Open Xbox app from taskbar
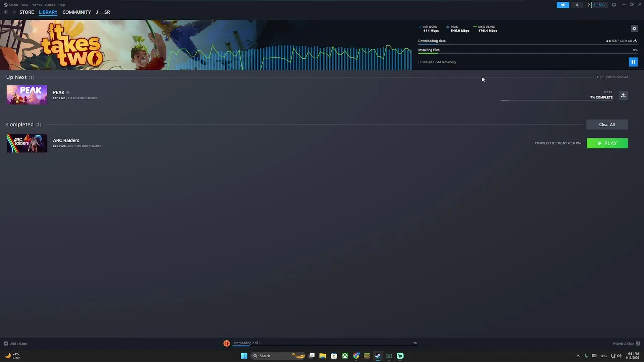 345,356
